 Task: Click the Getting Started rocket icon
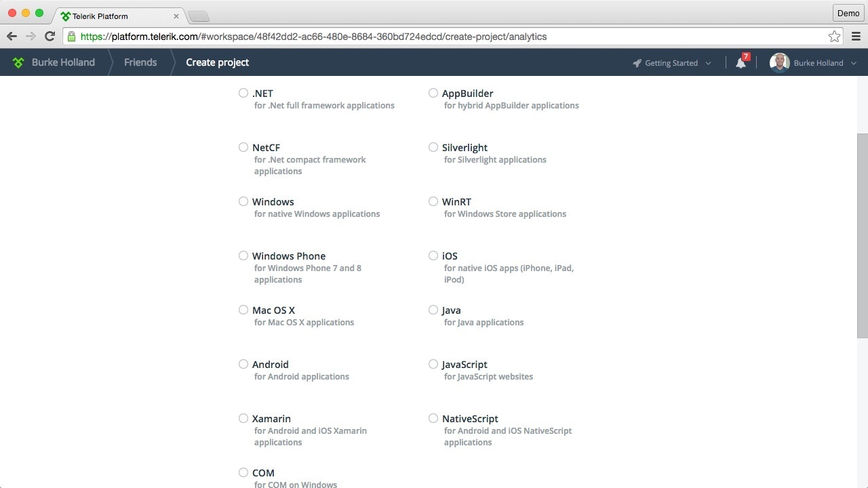pyautogui.click(x=637, y=63)
